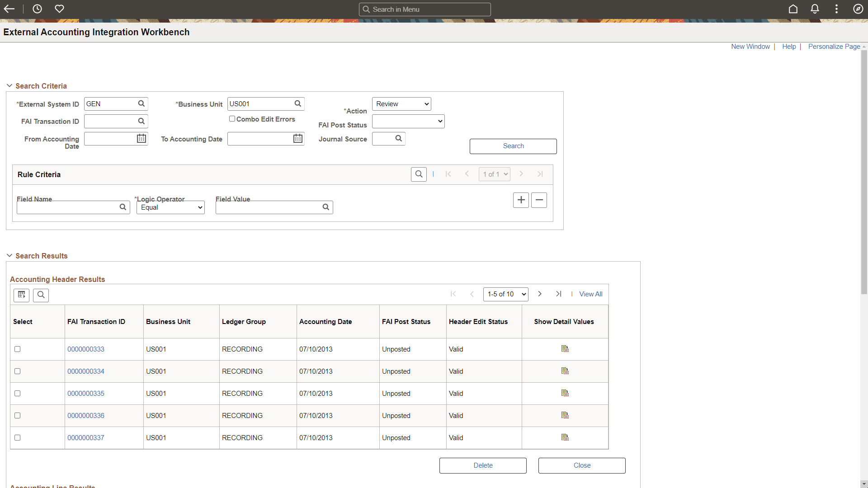The width and height of the screenshot is (868, 488).
Task: Click the Search in Menu field
Action: pos(425,9)
